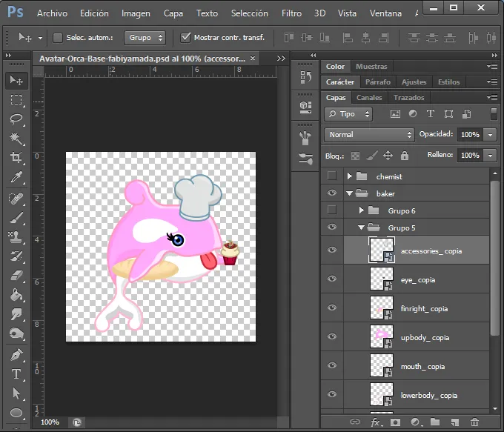Hide Grupo 5 group
The width and height of the screenshot is (504, 432).
pyautogui.click(x=332, y=227)
